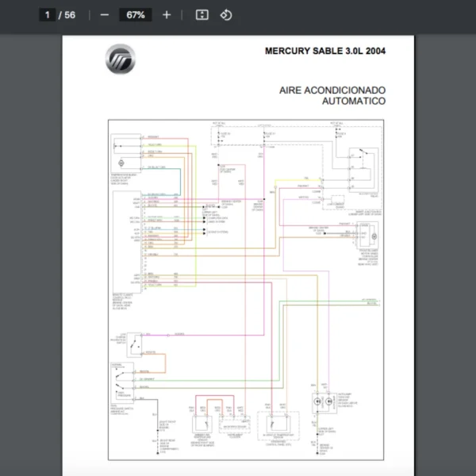Click the fit to page icon

coord(202,15)
